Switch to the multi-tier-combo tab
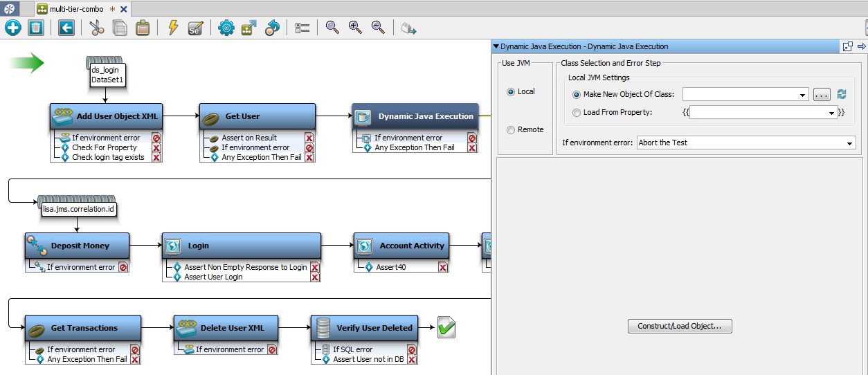This screenshot has height=375, width=868. tap(76, 9)
